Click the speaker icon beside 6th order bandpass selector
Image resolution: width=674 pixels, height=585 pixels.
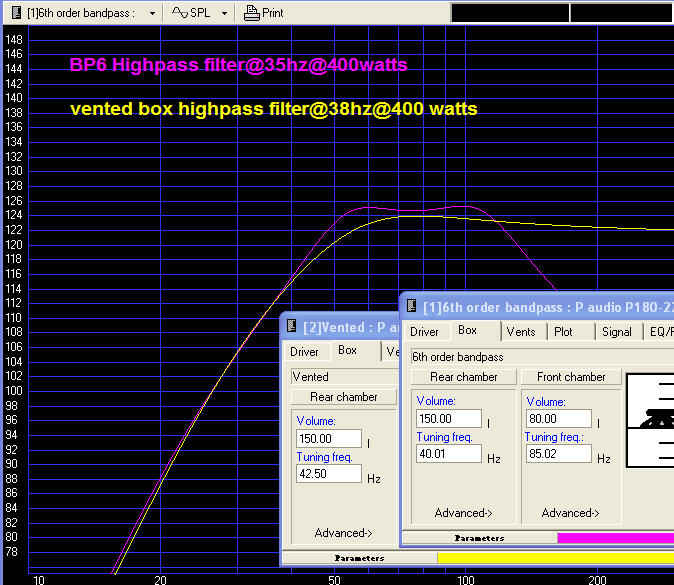pos(16,12)
